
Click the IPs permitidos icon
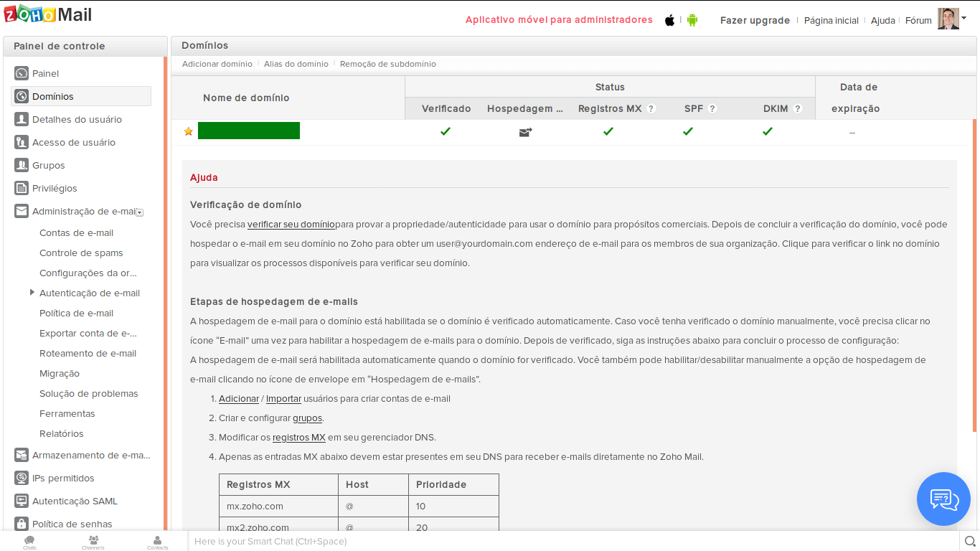click(22, 478)
